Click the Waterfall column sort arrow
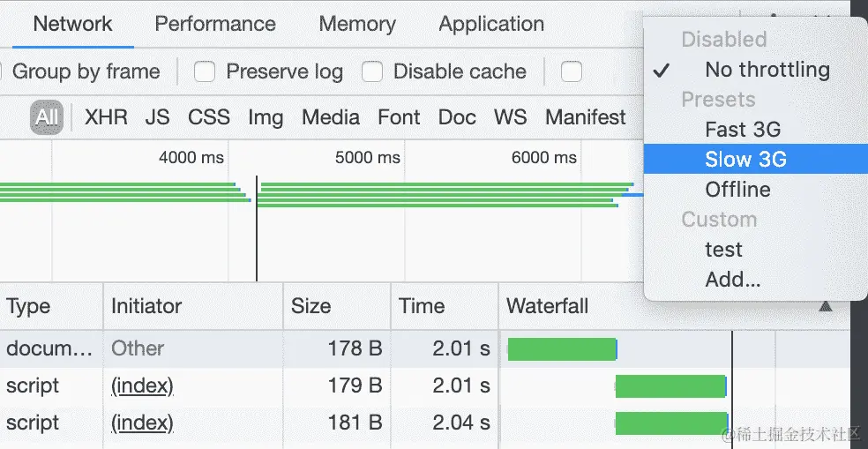This screenshot has width=868, height=449. tap(826, 306)
